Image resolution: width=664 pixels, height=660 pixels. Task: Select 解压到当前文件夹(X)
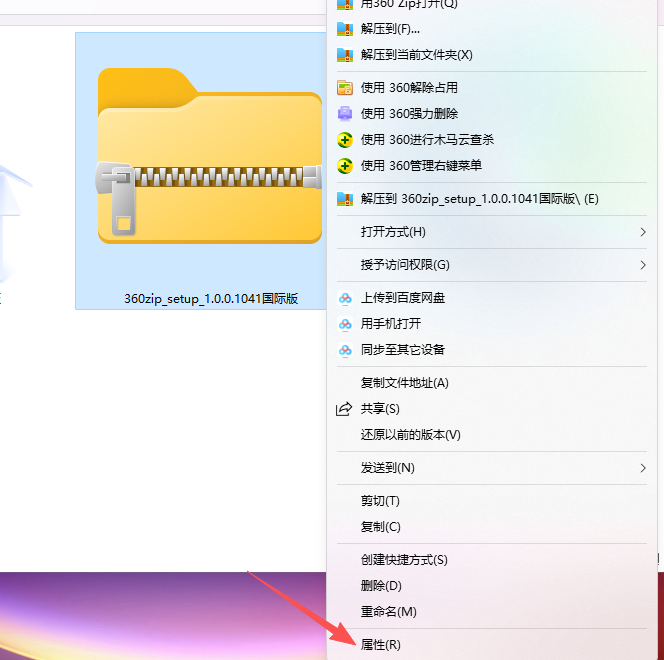coord(492,55)
